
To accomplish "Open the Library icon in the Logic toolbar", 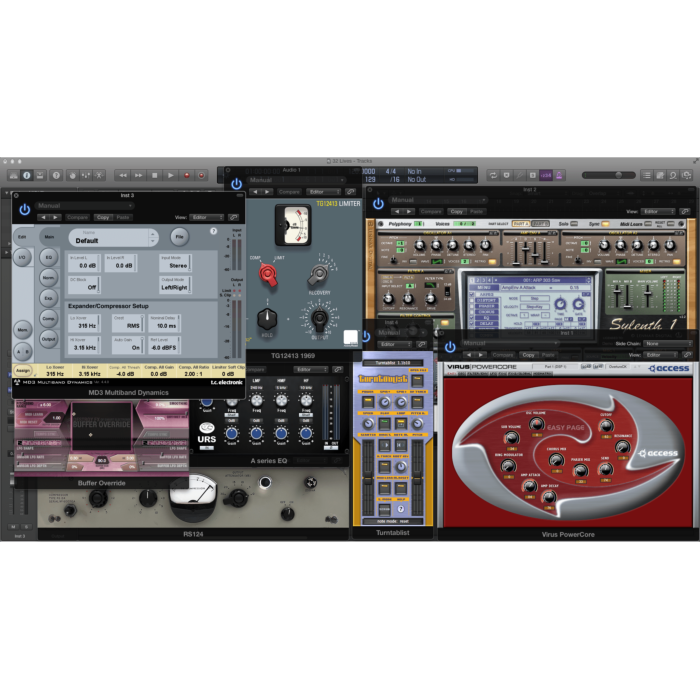I will tap(13, 175).
